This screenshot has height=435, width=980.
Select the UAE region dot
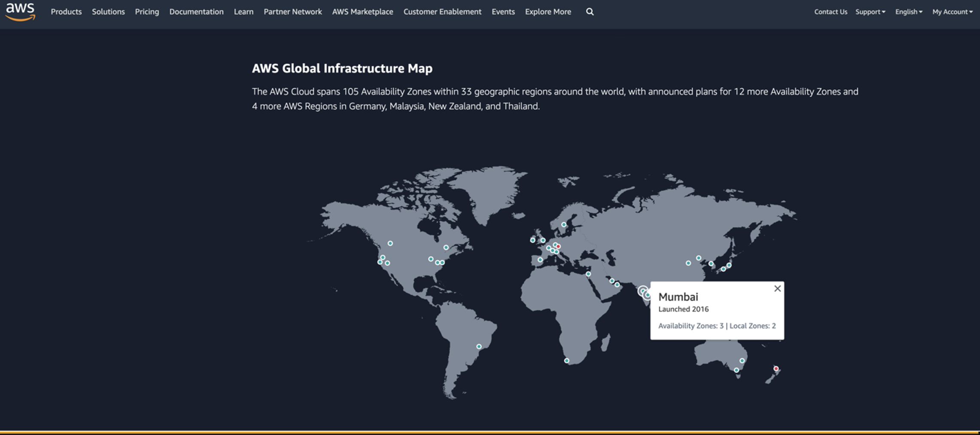tap(617, 285)
